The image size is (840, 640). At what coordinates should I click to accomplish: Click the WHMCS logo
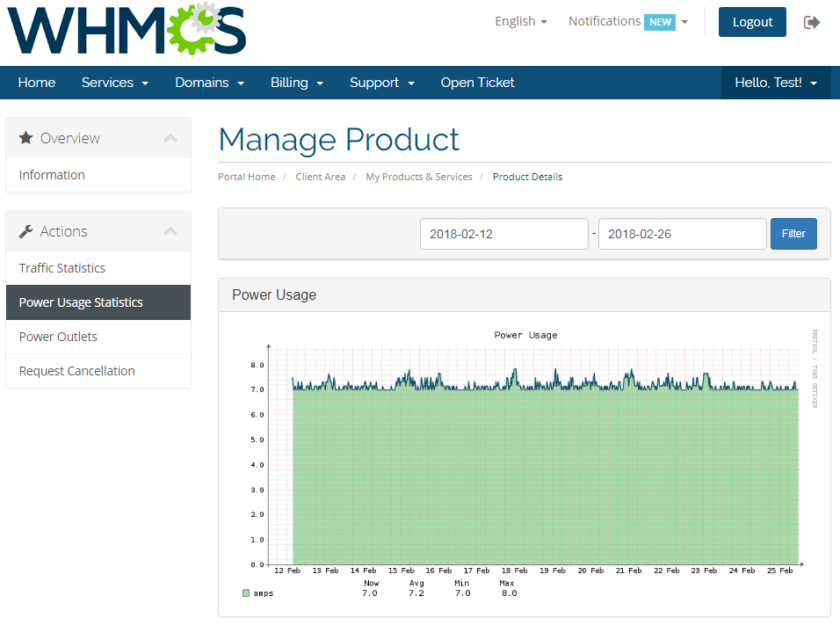pos(127,30)
